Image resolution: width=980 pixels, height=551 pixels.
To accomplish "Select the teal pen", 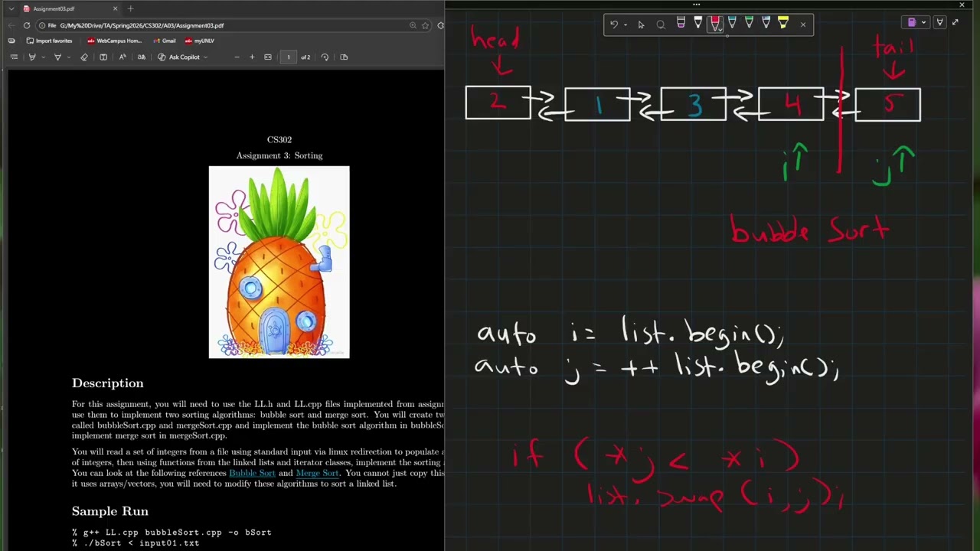I will pos(732,24).
